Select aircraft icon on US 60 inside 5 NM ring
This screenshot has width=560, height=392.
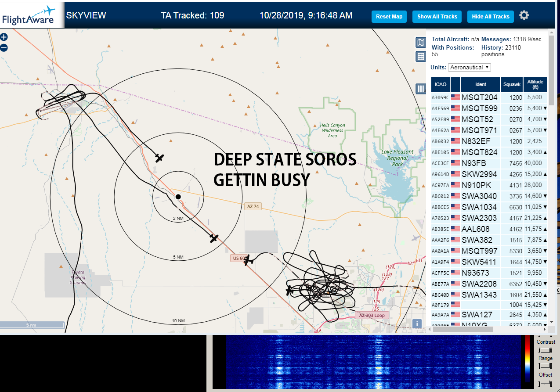coord(214,238)
